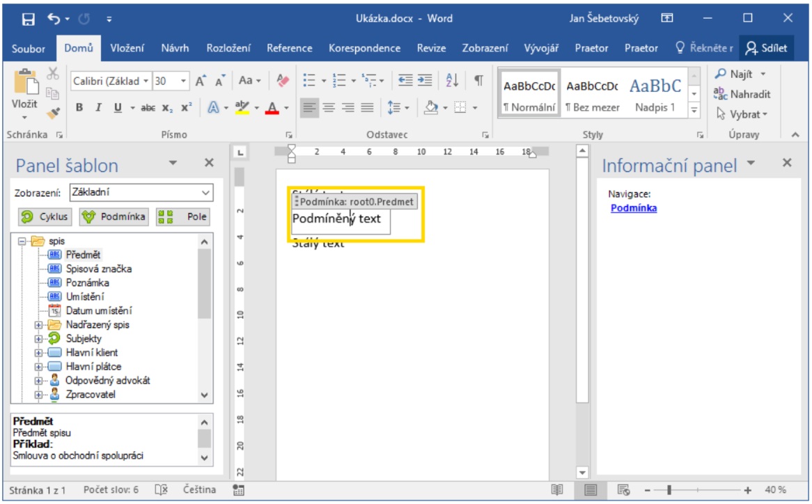Open the font size dropdown
The image size is (812, 504).
pos(184,81)
